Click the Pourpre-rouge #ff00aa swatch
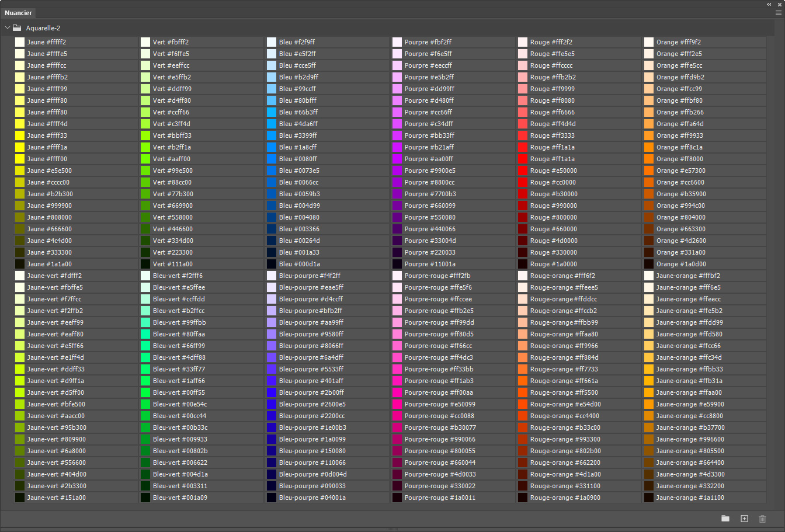785x532 pixels. 397,392
